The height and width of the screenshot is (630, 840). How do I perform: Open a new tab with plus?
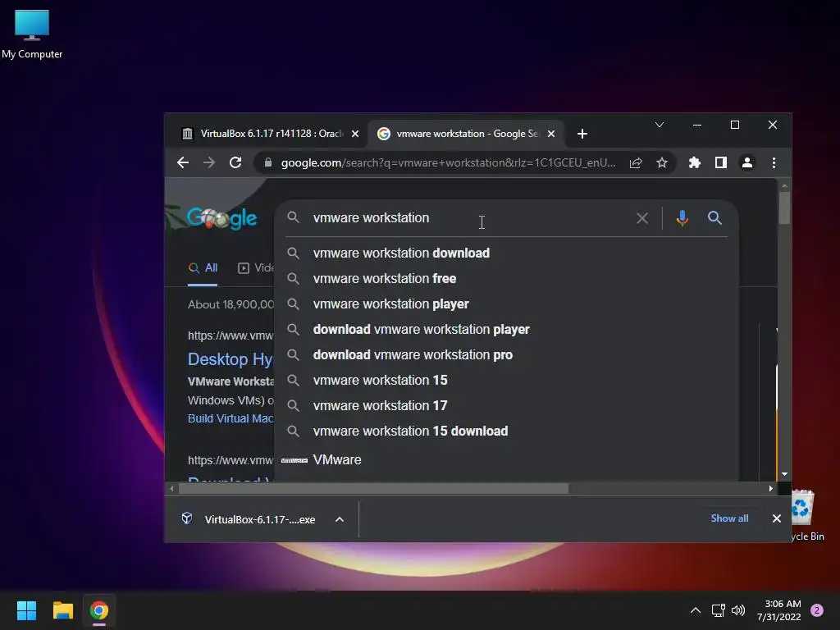point(582,134)
